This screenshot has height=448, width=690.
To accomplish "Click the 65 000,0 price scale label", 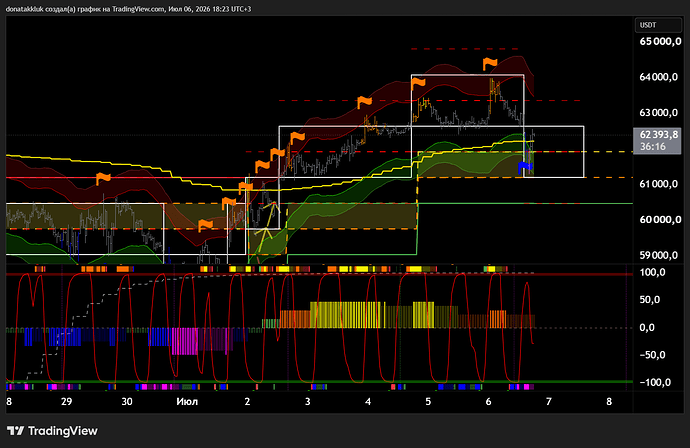I will pyautogui.click(x=658, y=41).
